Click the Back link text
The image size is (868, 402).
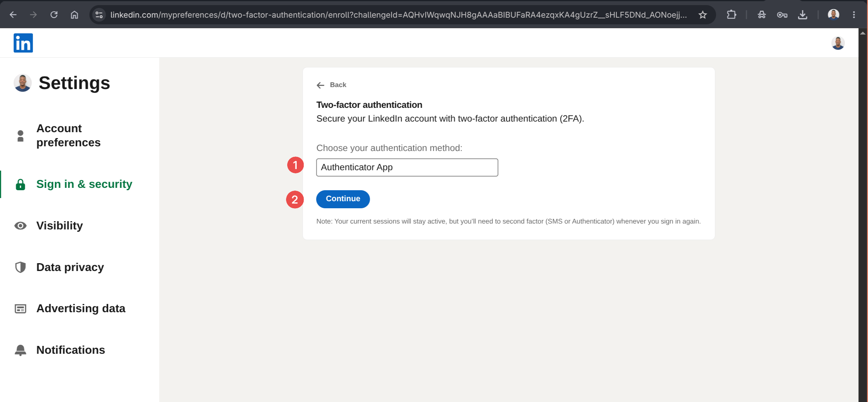pyautogui.click(x=338, y=85)
